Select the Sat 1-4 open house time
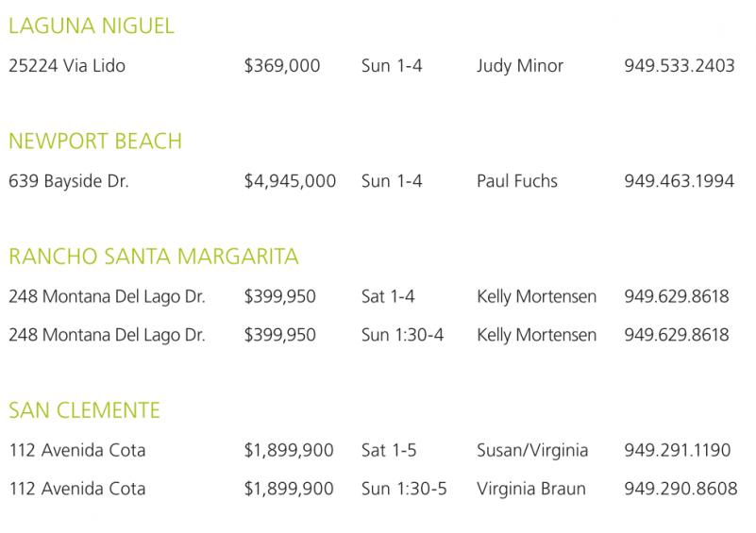This screenshot has width=756, height=533. point(388,296)
